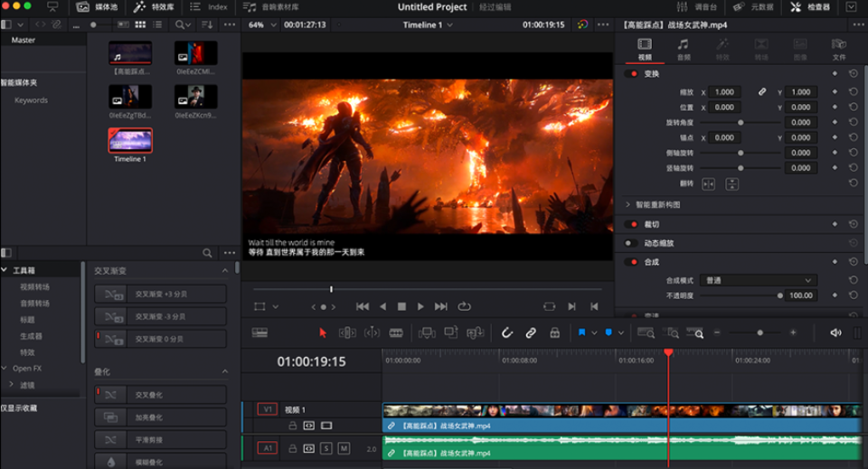Activate the dynamic trim tool
This screenshot has height=469, width=868.
(x=372, y=333)
